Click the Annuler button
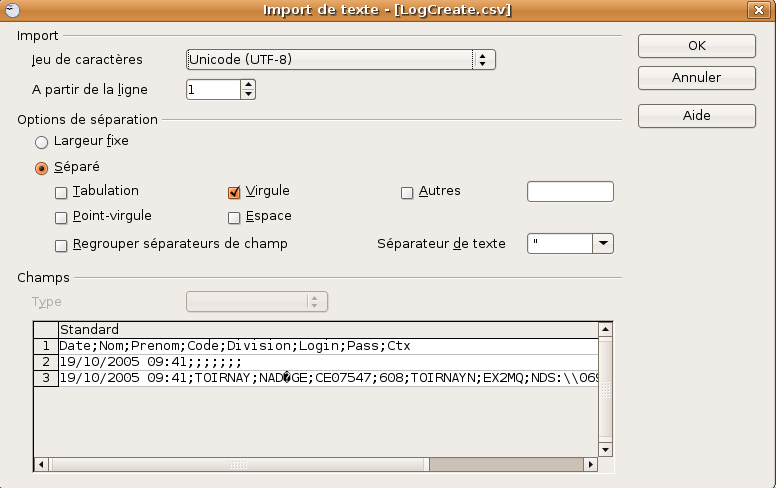This screenshot has width=776, height=488. click(x=696, y=77)
